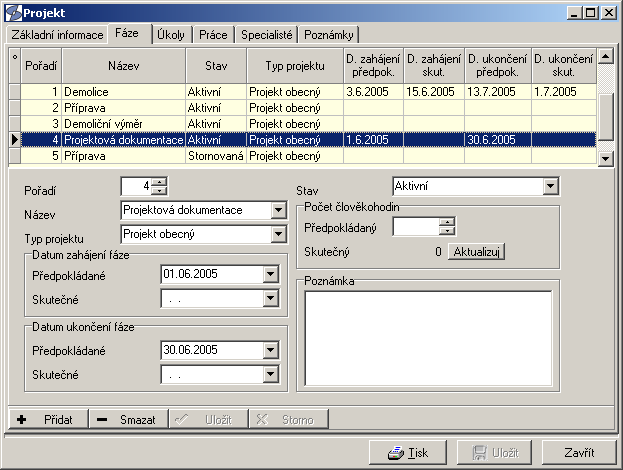Click the Tisk printer button
This screenshot has height=470, width=623.
[x=407, y=453]
